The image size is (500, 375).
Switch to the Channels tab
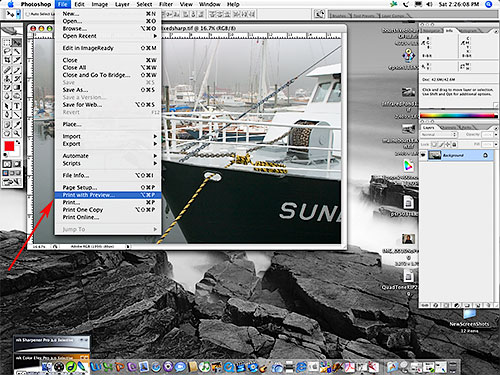pos(450,127)
